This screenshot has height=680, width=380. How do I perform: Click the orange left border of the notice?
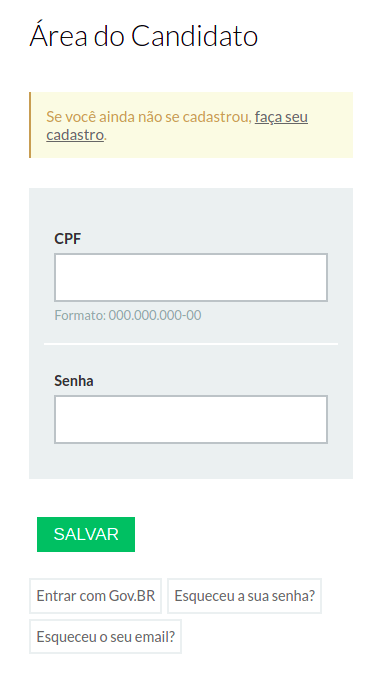tap(30, 125)
